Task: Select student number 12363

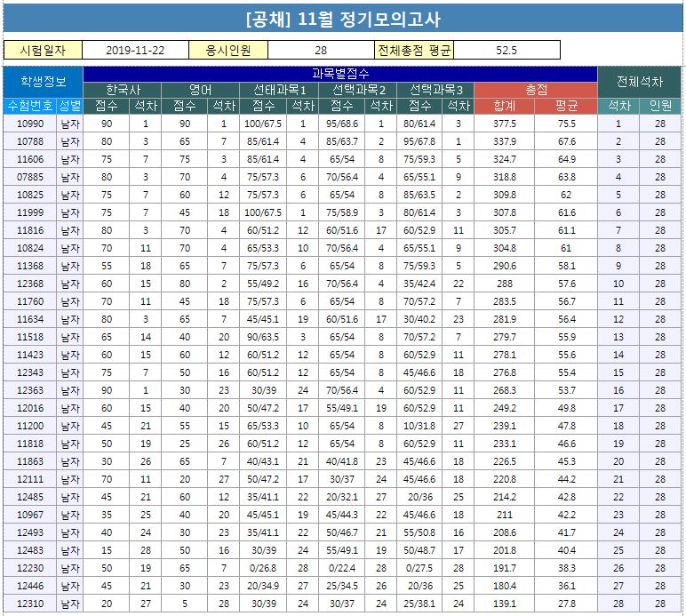Action: [29, 390]
